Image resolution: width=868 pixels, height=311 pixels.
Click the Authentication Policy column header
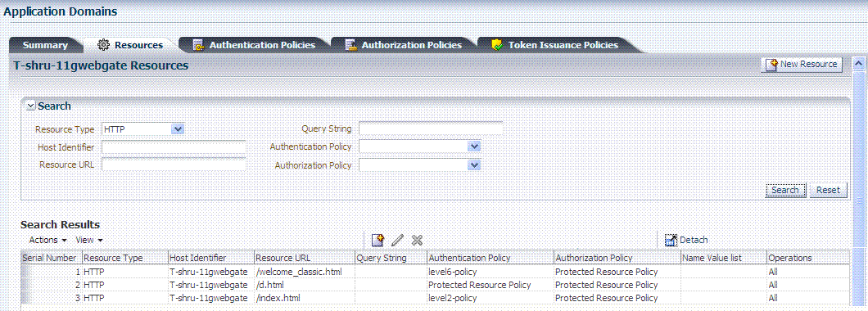(x=490, y=258)
